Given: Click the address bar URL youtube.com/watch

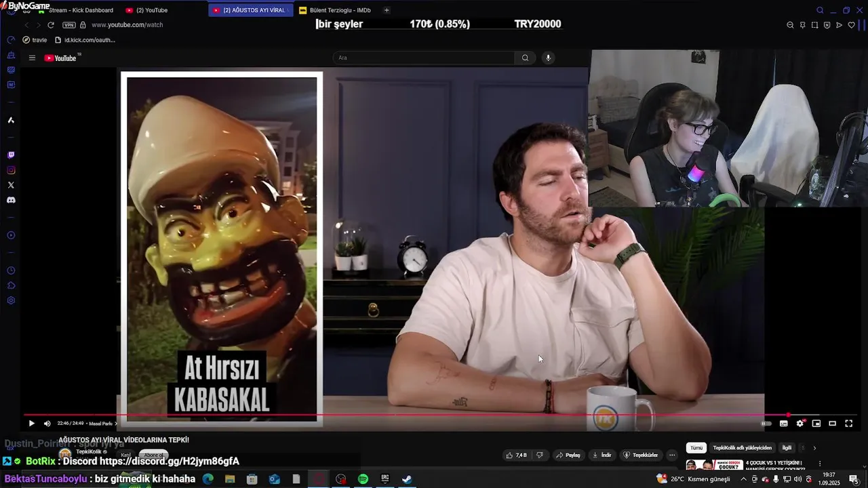Looking at the screenshot, I should 127,25.
